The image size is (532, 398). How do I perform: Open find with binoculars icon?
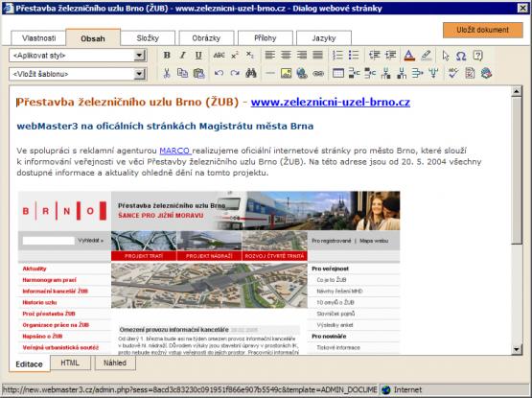[x=251, y=73]
